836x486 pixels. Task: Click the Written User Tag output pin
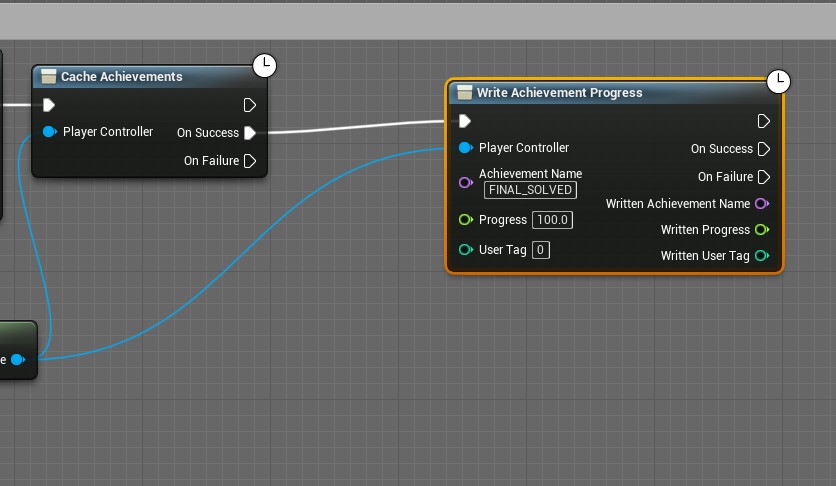[x=762, y=256]
